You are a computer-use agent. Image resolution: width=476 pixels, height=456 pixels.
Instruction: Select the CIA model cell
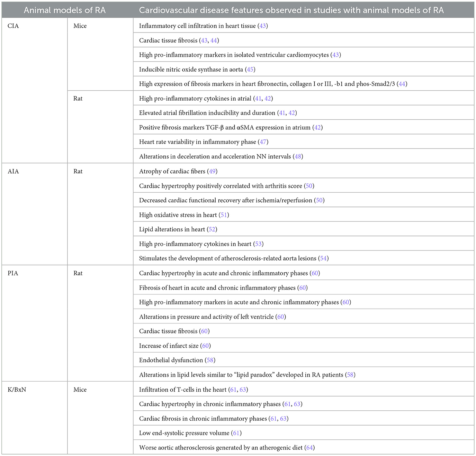13,26
